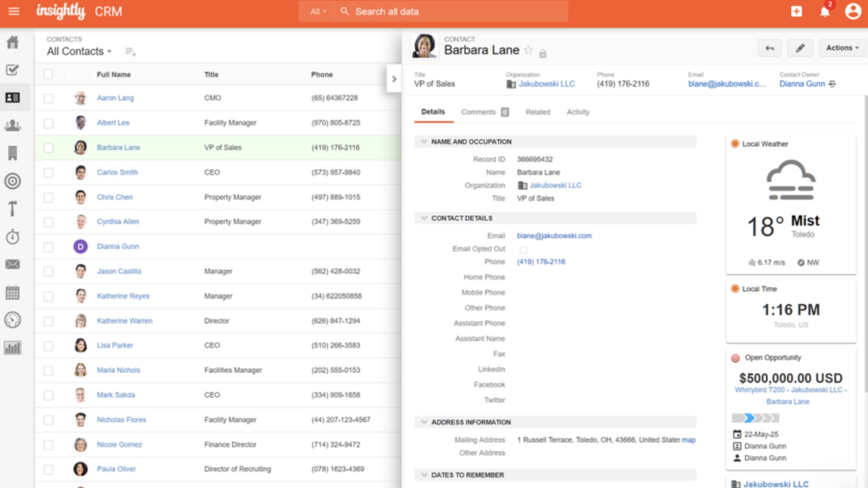Open the Home icon in sidebar
This screenshot has height=488, width=868.
[13, 42]
